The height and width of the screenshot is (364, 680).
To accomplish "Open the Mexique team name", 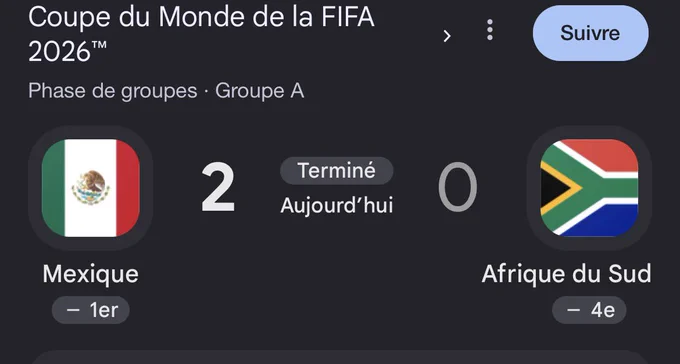I will coord(91,274).
